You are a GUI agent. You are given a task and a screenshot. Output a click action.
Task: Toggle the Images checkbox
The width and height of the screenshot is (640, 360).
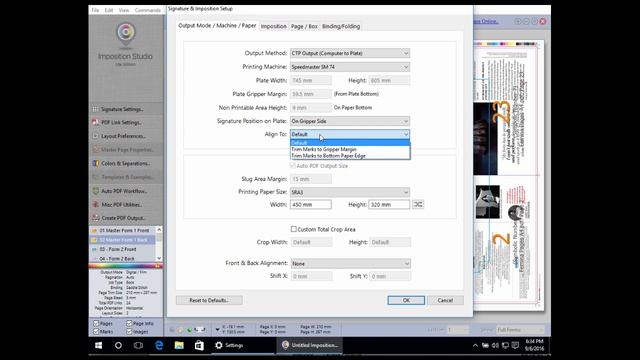pos(129,331)
